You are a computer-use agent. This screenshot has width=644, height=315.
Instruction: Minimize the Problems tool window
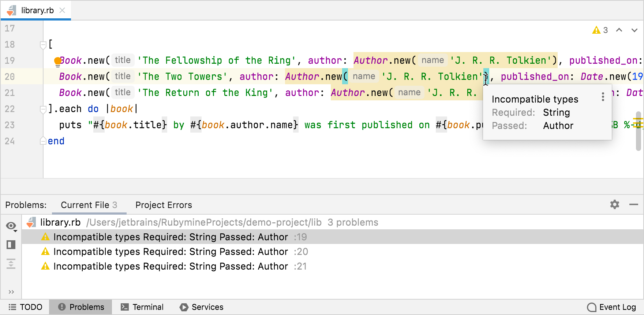point(634,204)
